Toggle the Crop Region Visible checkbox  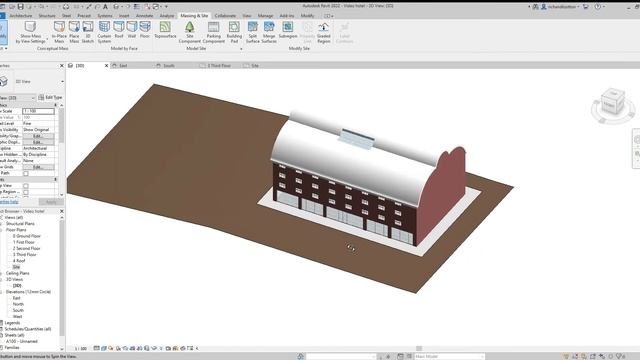(x=26, y=192)
